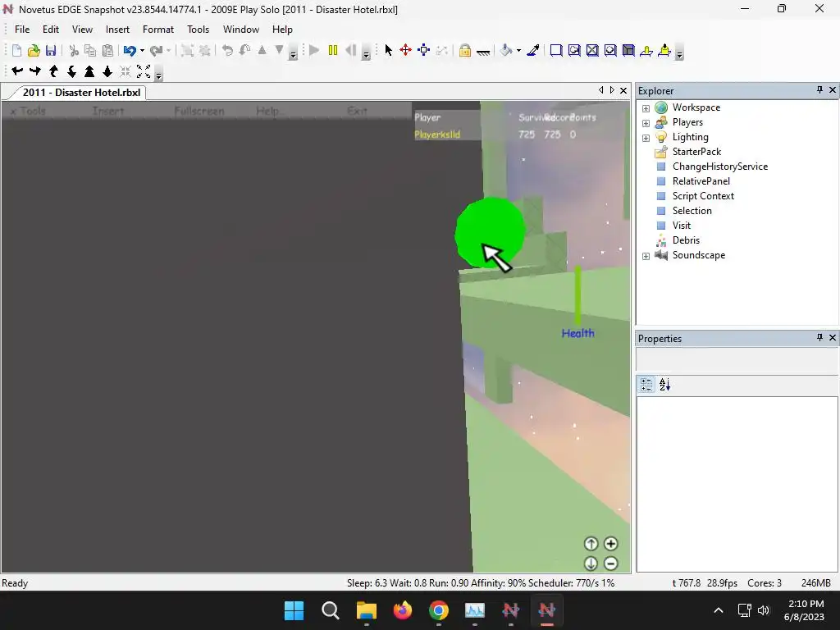The width and height of the screenshot is (840, 630).
Task: Click the green Health bar
Action: pos(577,294)
